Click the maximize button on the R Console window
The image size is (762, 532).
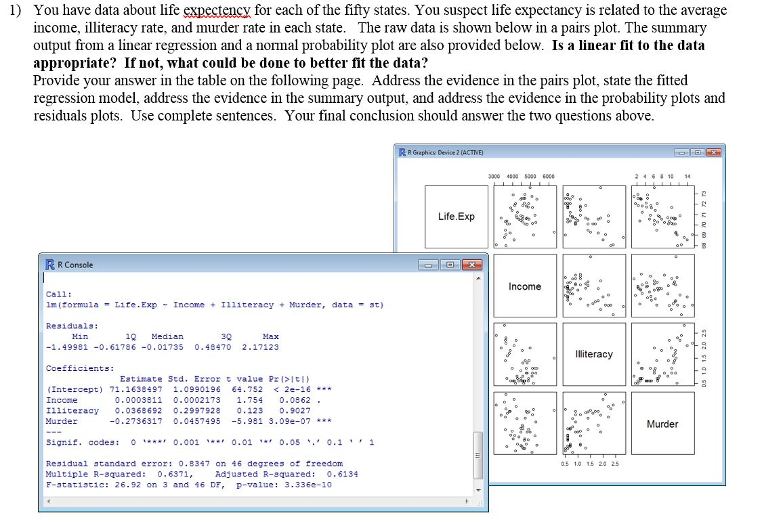click(x=450, y=264)
